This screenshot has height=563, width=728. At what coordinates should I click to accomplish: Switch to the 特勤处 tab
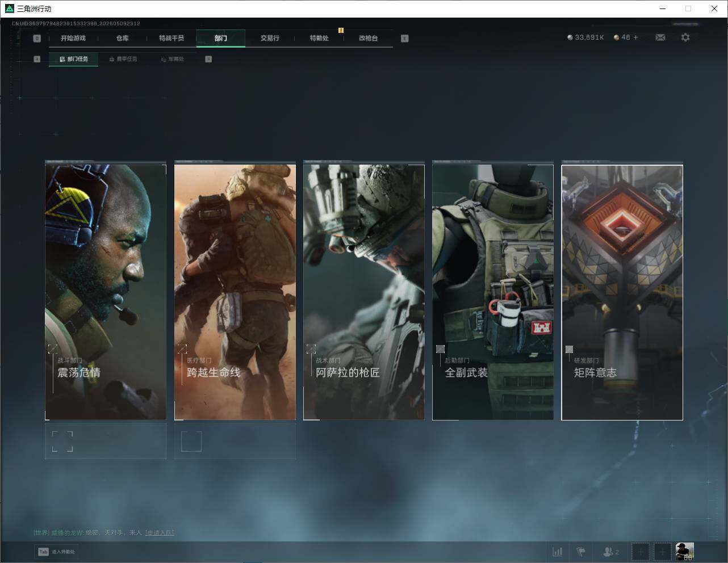[x=319, y=38]
